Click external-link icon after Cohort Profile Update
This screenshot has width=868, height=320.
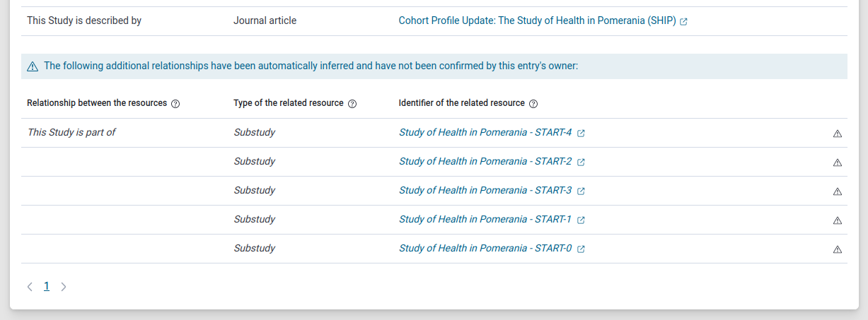tap(684, 22)
